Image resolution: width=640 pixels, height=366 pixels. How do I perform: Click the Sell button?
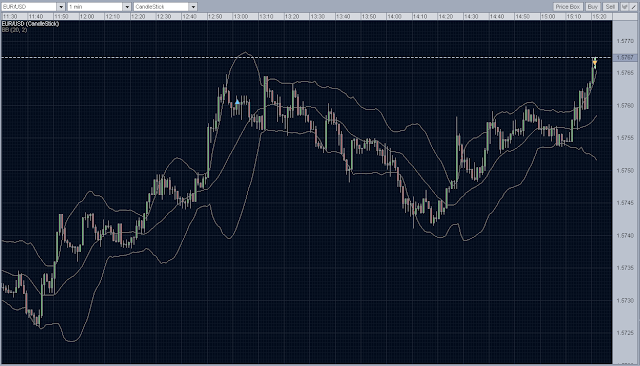610,7
